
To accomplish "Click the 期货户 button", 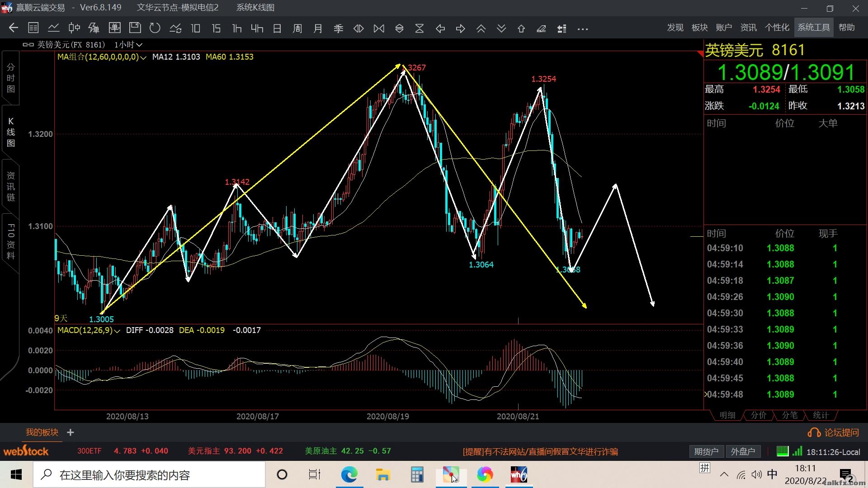I will click(x=706, y=451).
